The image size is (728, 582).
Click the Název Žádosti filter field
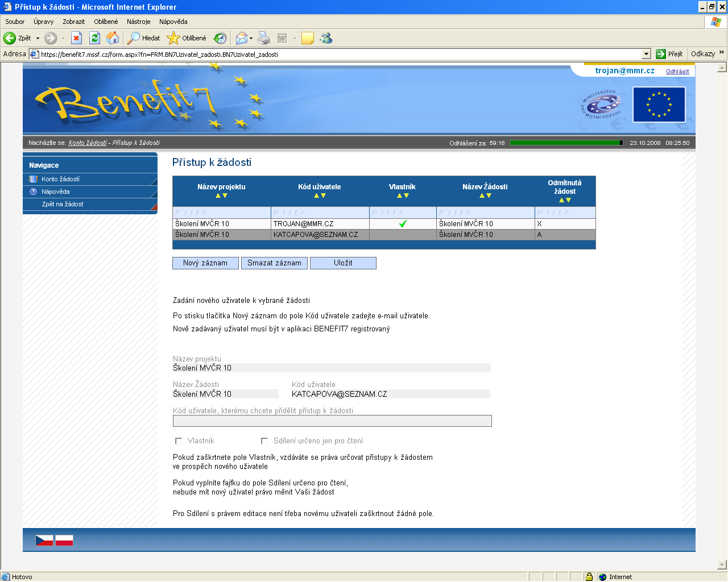tap(486, 212)
